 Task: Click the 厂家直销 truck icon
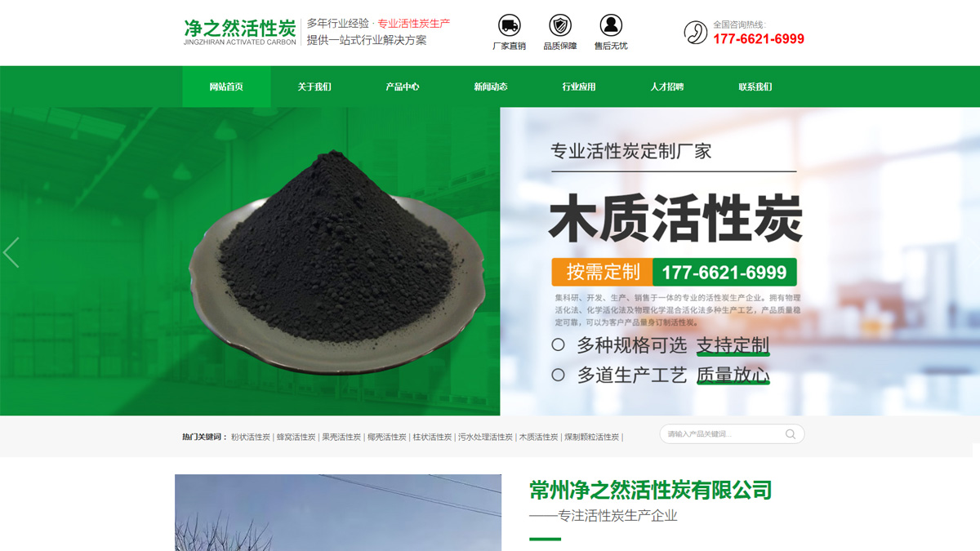pyautogui.click(x=509, y=24)
